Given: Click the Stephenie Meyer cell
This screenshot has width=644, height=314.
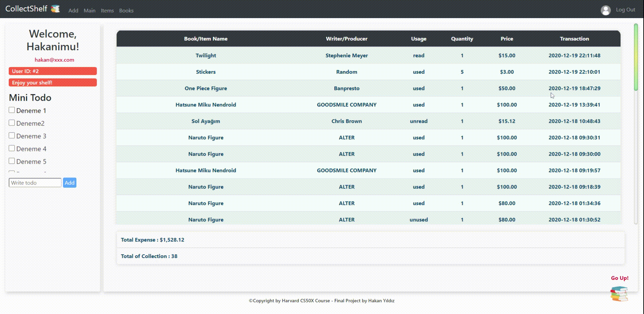Looking at the screenshot, I should [x=346, y=55].
